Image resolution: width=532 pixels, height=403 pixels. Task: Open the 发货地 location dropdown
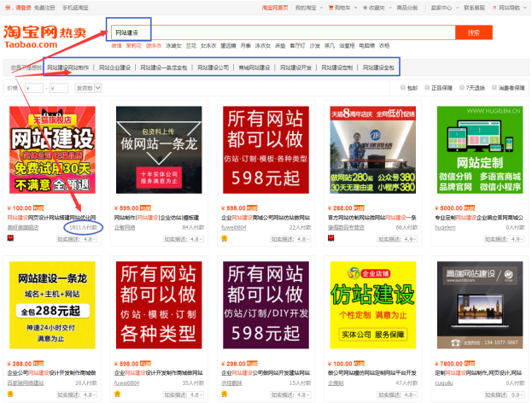(88, 88)
